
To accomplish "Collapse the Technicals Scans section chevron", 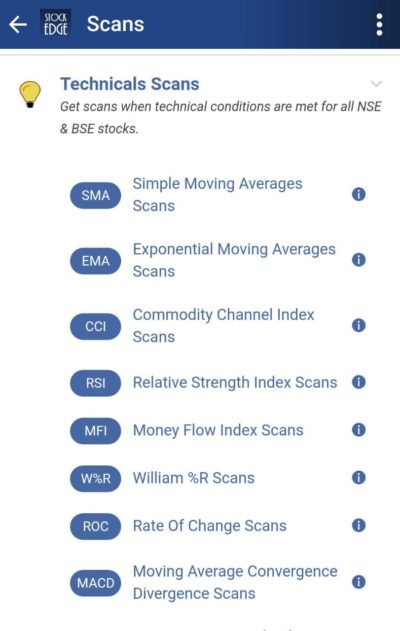I will click(376, 84).
